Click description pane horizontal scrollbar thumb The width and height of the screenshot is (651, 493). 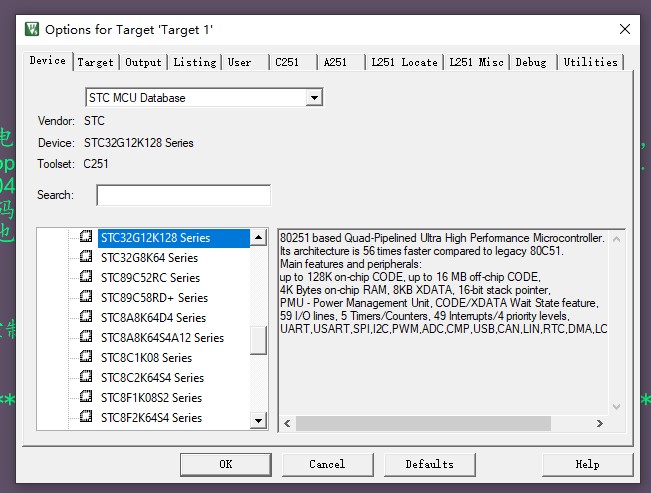point(423,424)
